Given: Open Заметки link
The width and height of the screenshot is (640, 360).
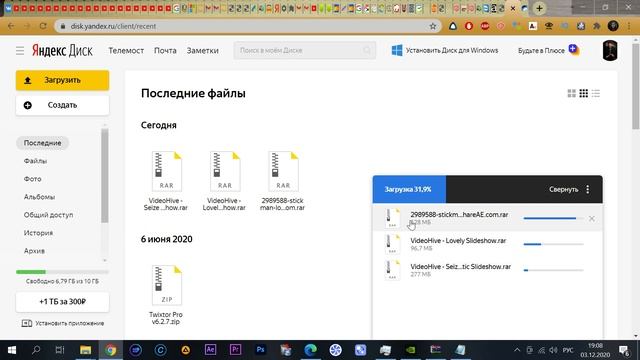Looking at the screenshot, I should (x=202, y=51).
